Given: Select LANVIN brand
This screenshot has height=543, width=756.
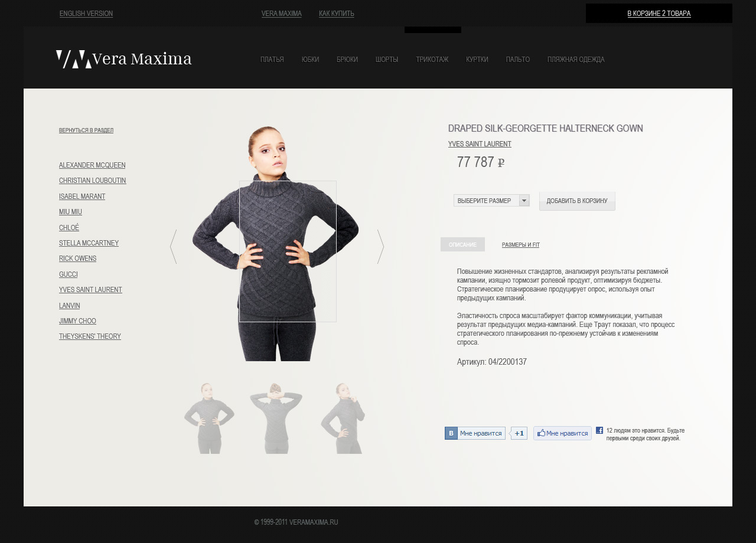Looking at the screenshot, I should pyautogui.click(x=70, y=306).
